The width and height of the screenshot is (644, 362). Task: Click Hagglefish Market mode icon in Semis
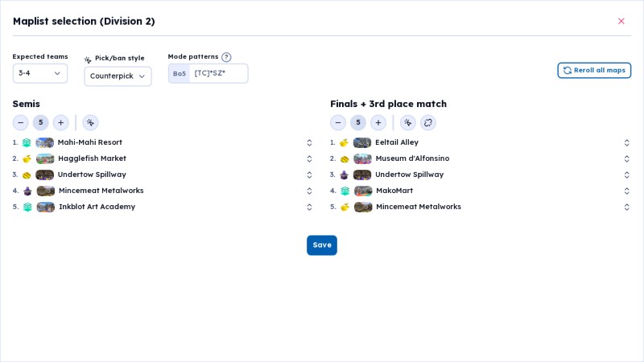coord(27,158)
